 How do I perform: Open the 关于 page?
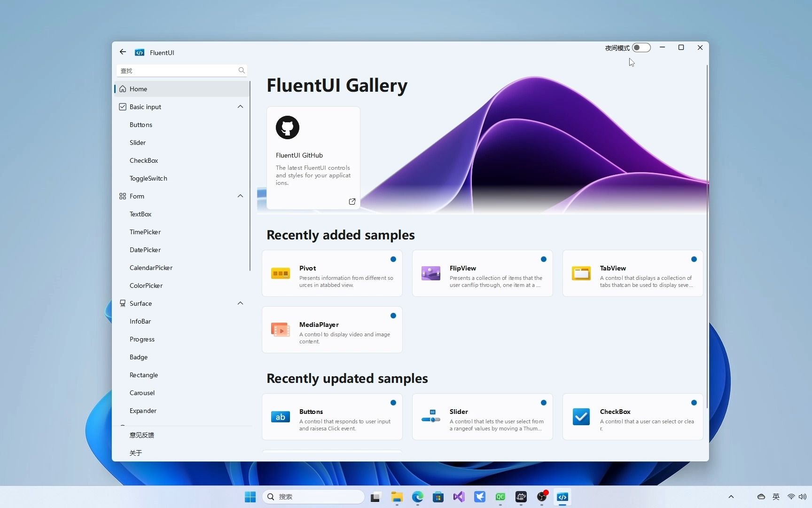click(x=136, y=453)
